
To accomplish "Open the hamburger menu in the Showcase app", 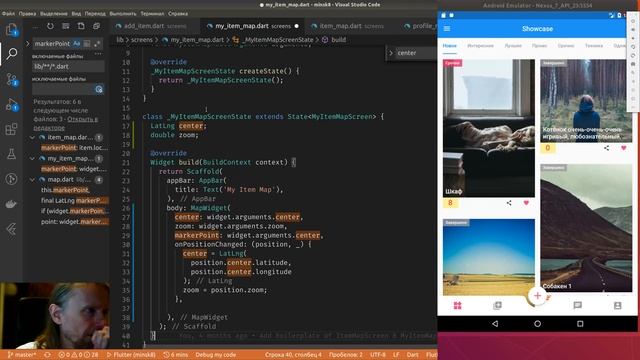I will point(447,29).
